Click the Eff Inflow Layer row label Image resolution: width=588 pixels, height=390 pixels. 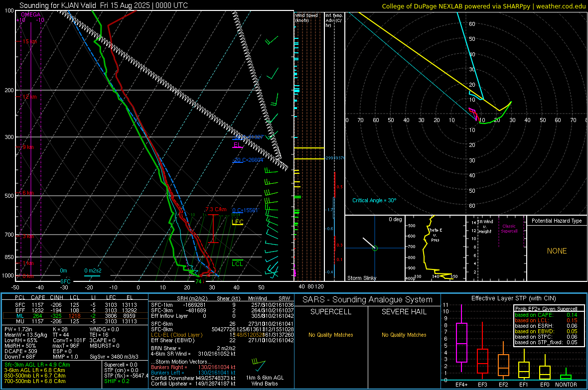pos(169,316)
